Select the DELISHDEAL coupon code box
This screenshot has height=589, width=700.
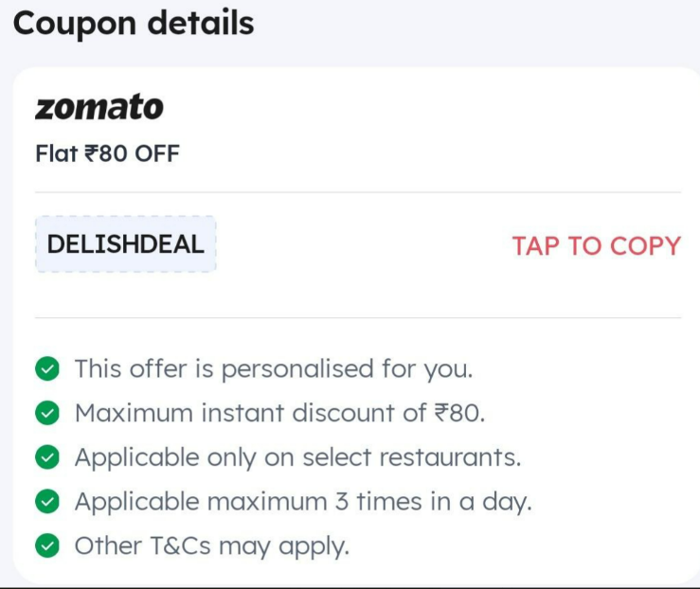point(126,244)
